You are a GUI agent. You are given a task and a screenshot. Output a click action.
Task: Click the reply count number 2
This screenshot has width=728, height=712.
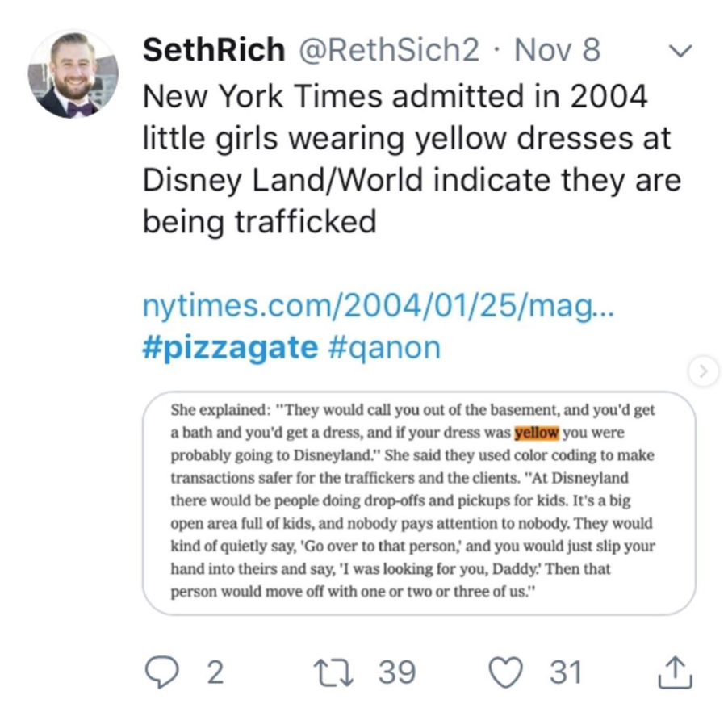pos(215,672)
